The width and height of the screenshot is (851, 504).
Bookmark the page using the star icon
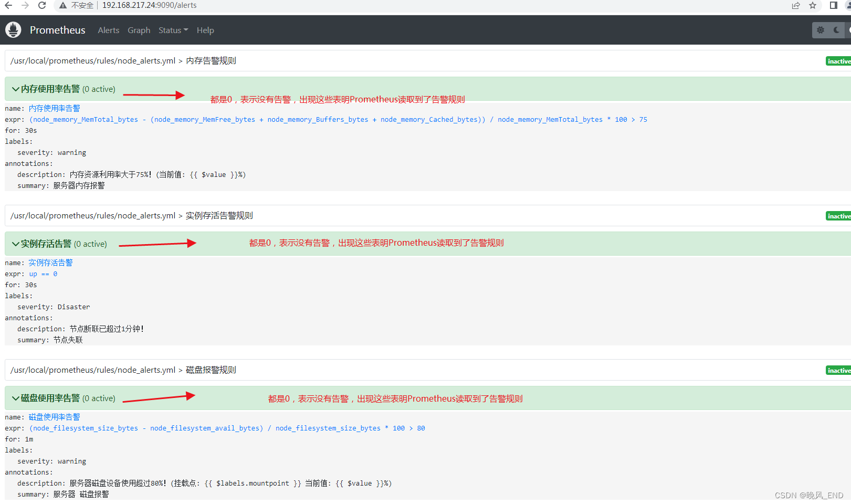pyautogui.click(x=812, y=5)
